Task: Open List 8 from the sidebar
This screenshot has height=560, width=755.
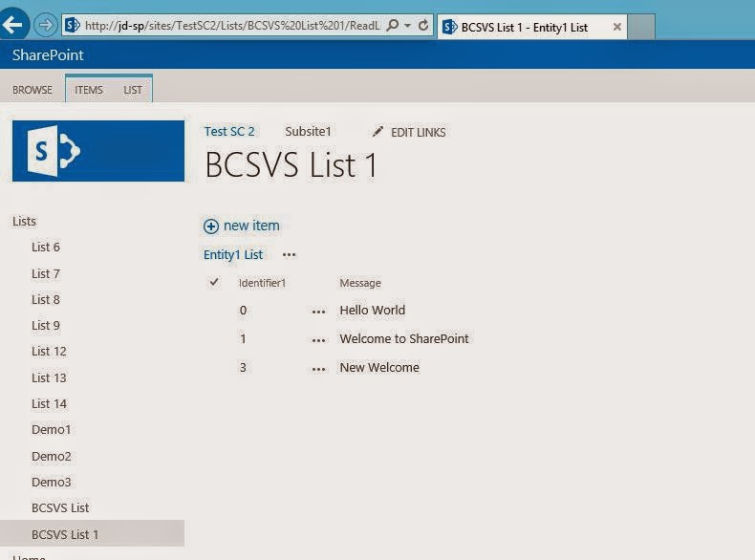Action: tap(46, 299)
